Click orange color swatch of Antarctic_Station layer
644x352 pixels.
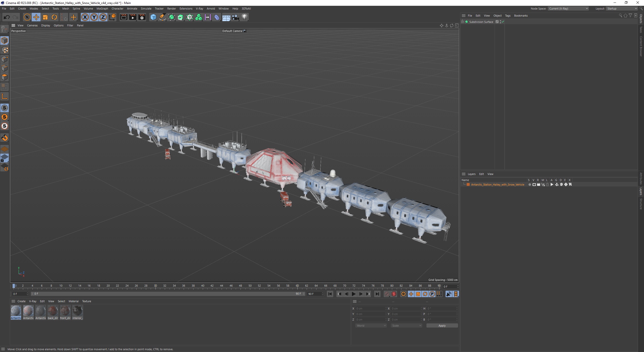coord(468,185)
